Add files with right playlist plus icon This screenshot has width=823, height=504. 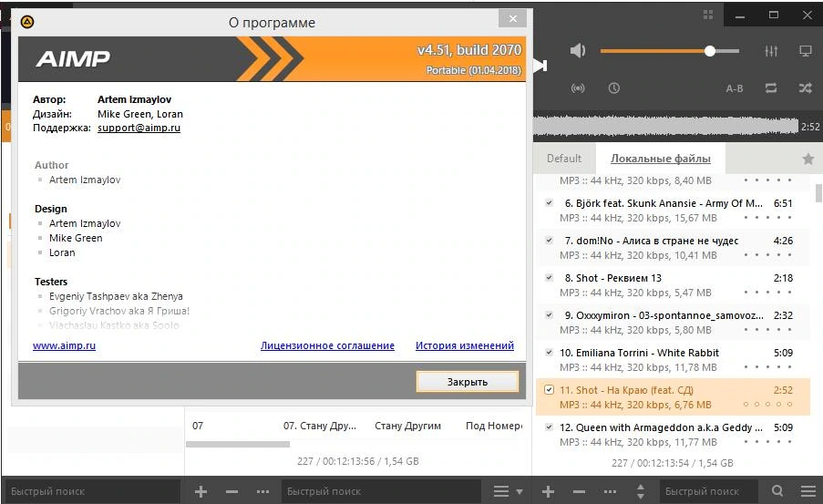tap(548, 491)
